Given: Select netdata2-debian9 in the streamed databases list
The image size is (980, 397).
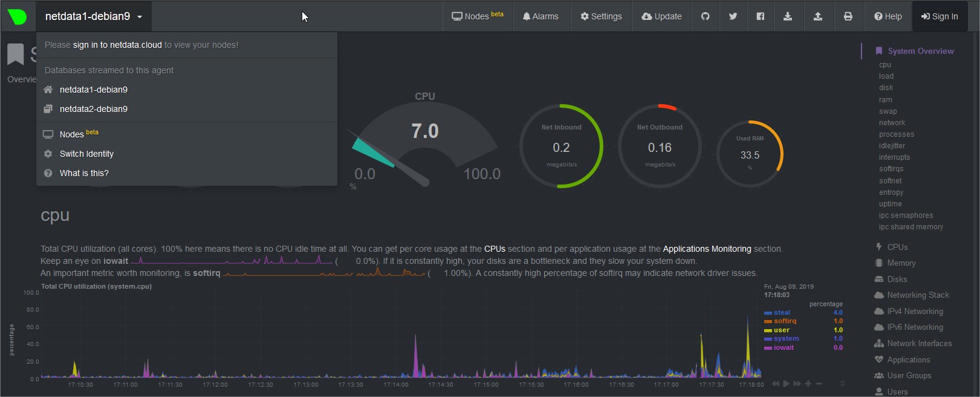Looking at the screenshot, I should point(93,109).
